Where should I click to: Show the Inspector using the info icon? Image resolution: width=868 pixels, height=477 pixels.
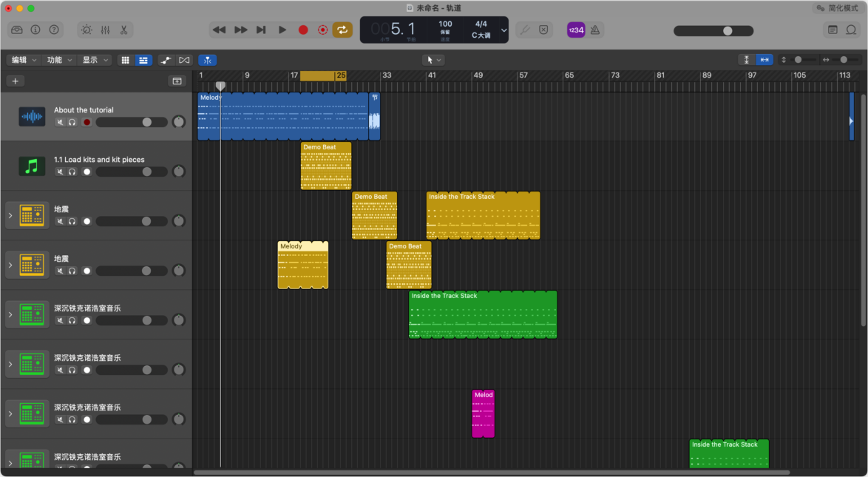tap(35, 30)
